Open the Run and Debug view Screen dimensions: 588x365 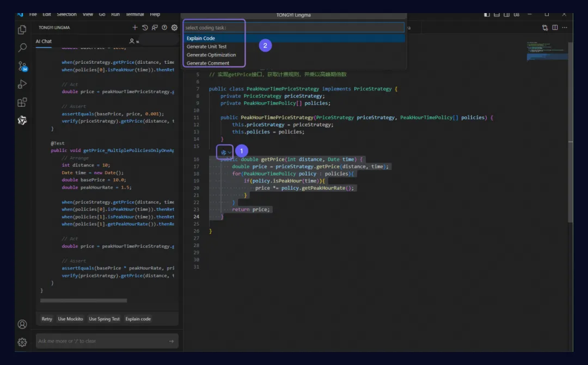22,84
